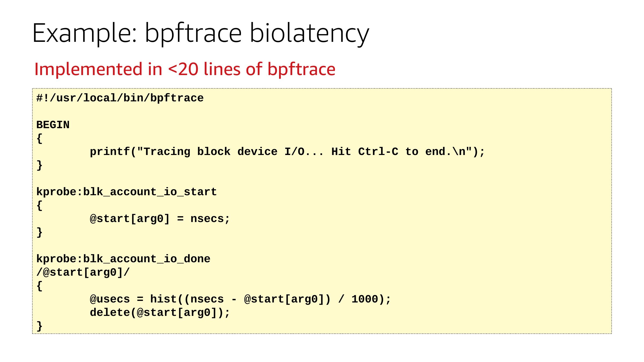The image size is (644, 362).
Task: Click the /@start[arg0]/ filter line
Action: coord(83,272)
